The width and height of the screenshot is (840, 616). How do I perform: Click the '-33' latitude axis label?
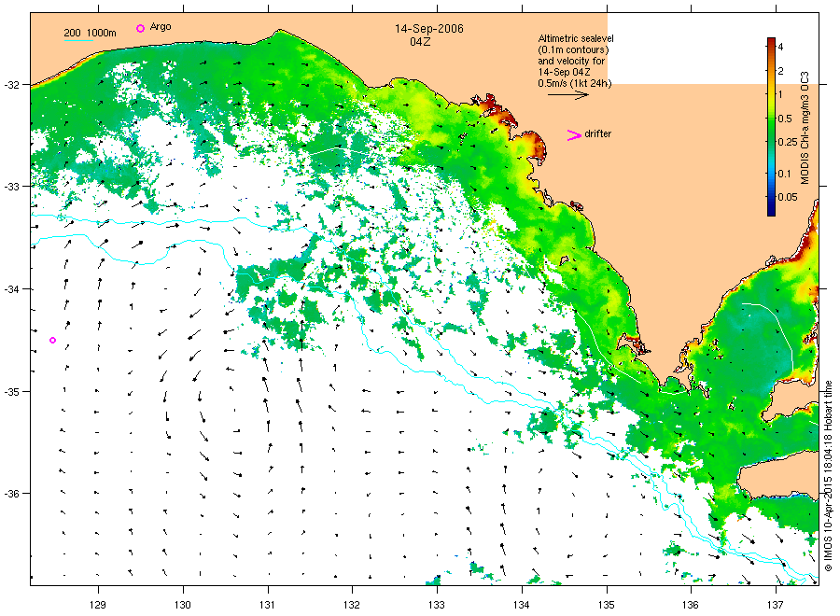(11, 187)
